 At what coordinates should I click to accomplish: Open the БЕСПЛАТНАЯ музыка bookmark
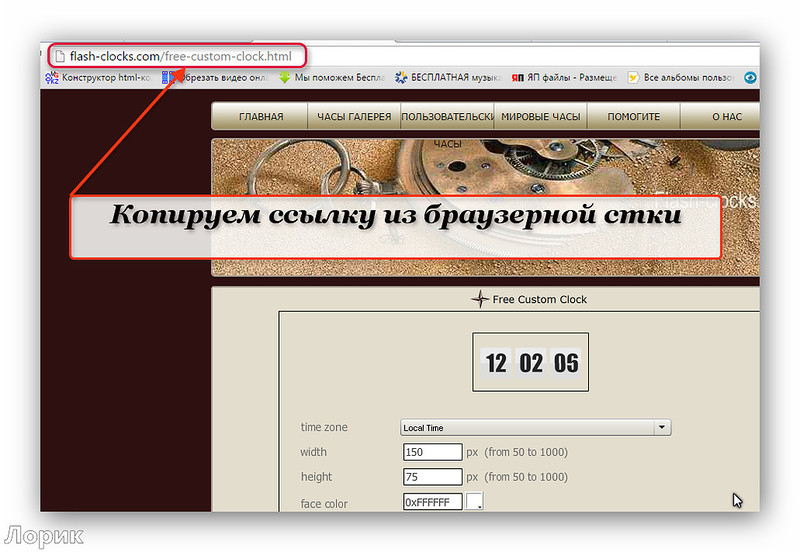pos(449,77)
